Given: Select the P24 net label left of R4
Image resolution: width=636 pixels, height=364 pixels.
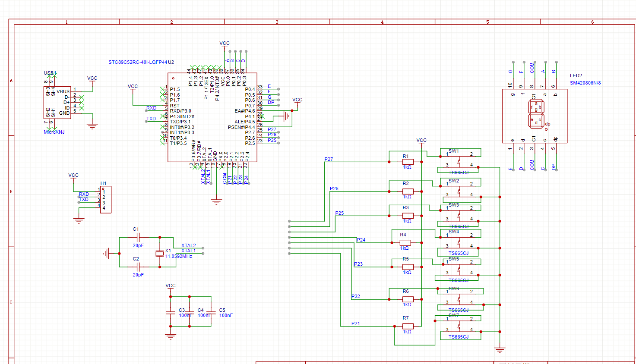Looking at the screenshot, I should click(361, 240).
